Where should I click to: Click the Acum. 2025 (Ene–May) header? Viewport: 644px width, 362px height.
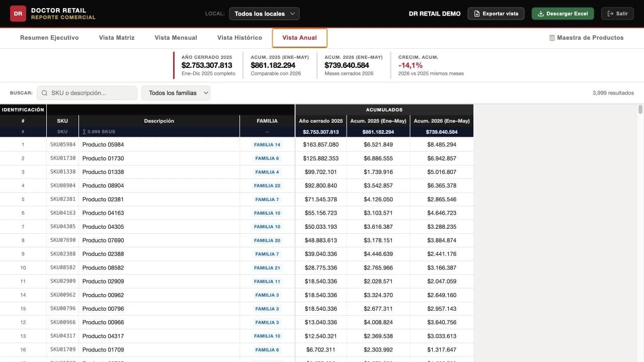pyautogui.click(x=378, y=121)
